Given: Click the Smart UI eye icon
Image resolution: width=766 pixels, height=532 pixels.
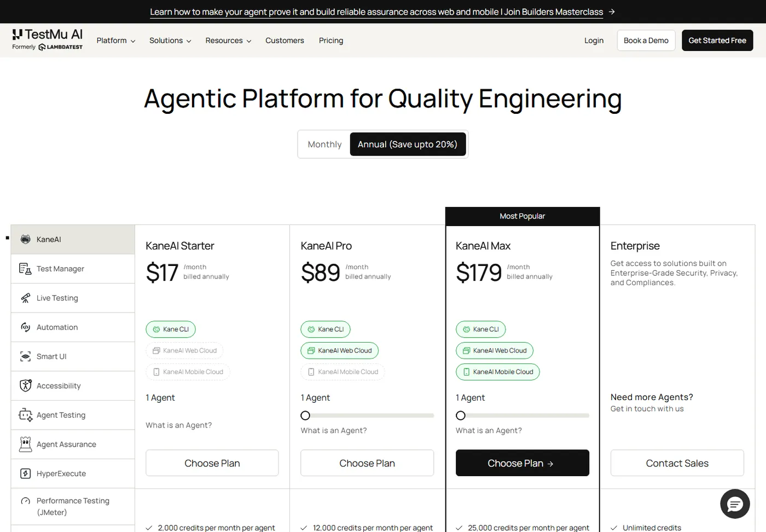Looking at the screenshot, I should click(25, 356).
